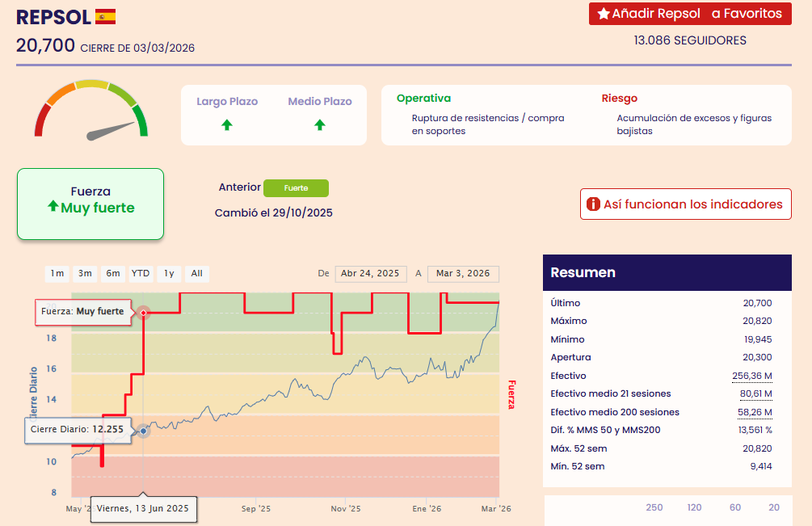
Task: Click the red info icon in indicators button
Action: tap(593, 204)
